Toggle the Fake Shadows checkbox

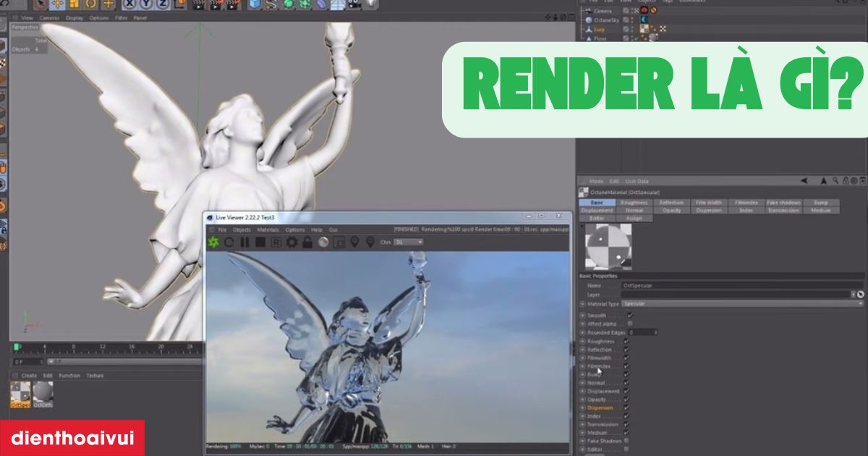(x=626, y=441)
